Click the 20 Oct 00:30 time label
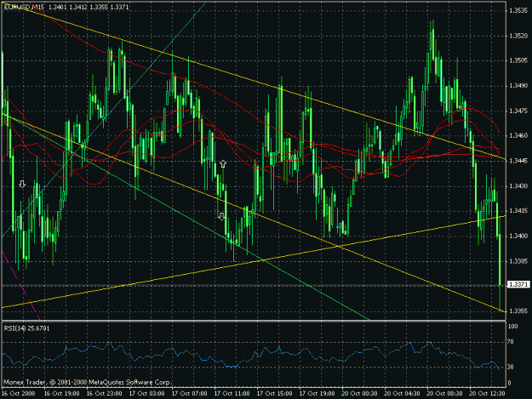This screenshot has height=399, width=532. (x=360, y=393)
